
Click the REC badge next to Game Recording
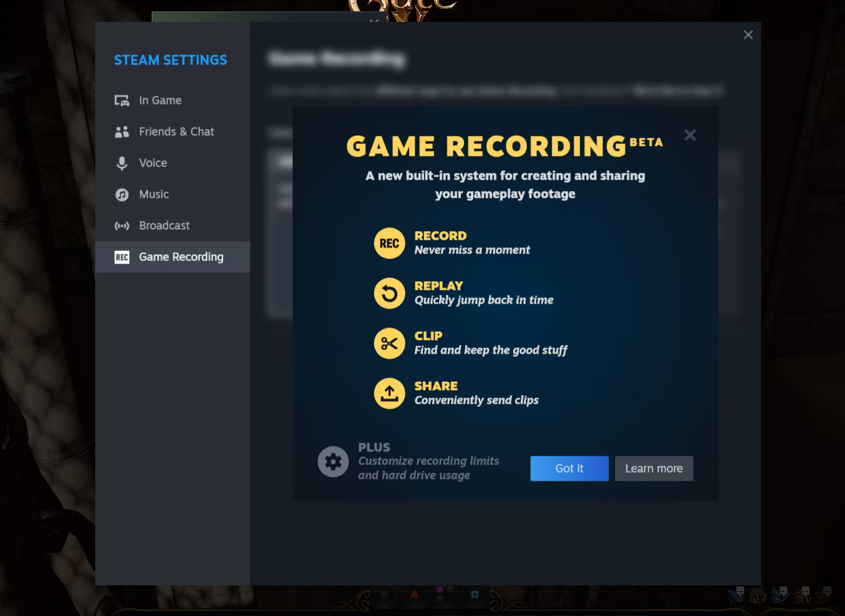click(x=122, y=257)
